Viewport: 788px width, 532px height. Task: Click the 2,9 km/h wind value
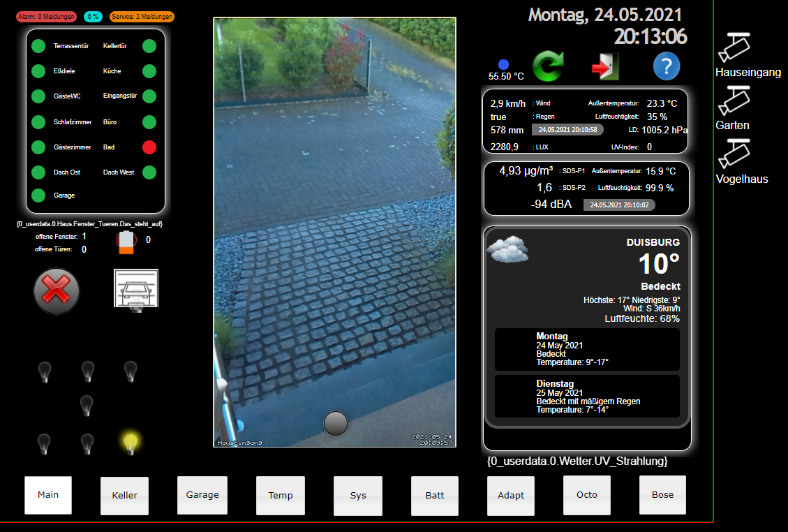click(508, 103)
